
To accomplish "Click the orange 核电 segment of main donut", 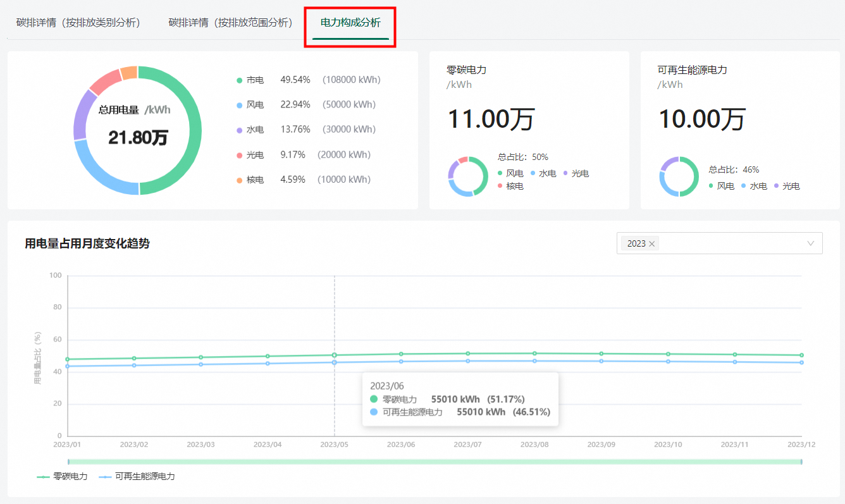I will click(x=129, y=72).
